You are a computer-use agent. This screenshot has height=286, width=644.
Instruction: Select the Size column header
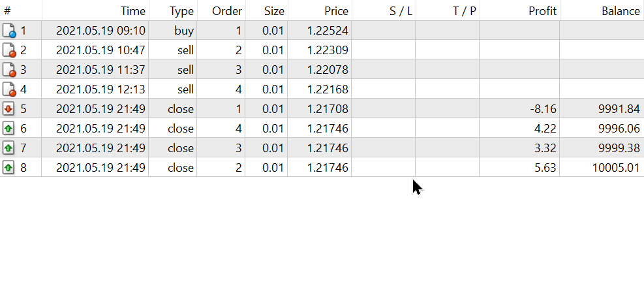[x=274, y=11]
